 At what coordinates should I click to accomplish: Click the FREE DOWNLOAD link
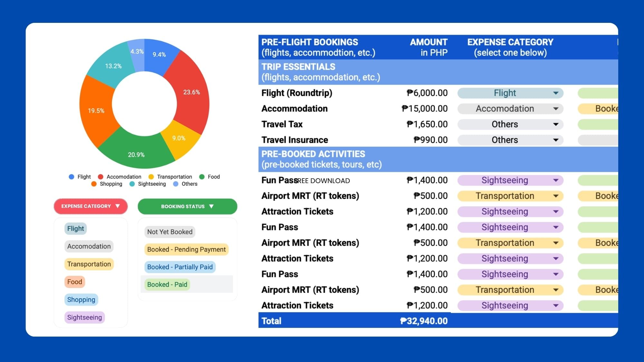[x=322, y=181]
